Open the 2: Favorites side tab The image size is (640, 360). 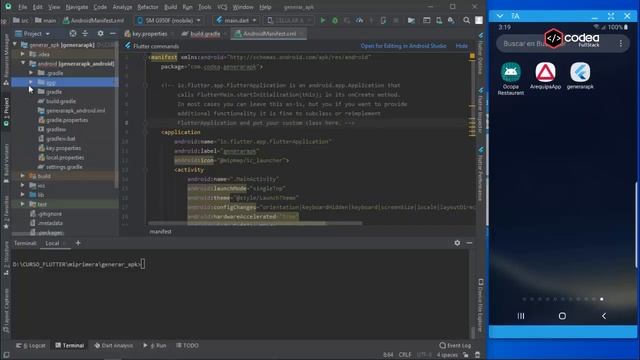[x=6, y=212]
